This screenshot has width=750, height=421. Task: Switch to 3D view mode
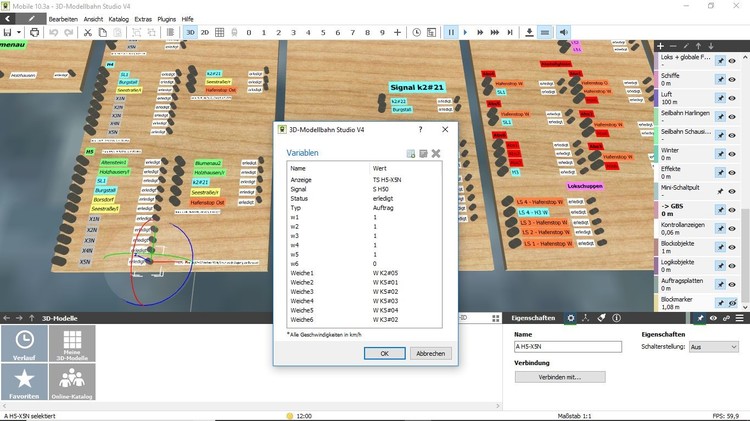[190, 32]
